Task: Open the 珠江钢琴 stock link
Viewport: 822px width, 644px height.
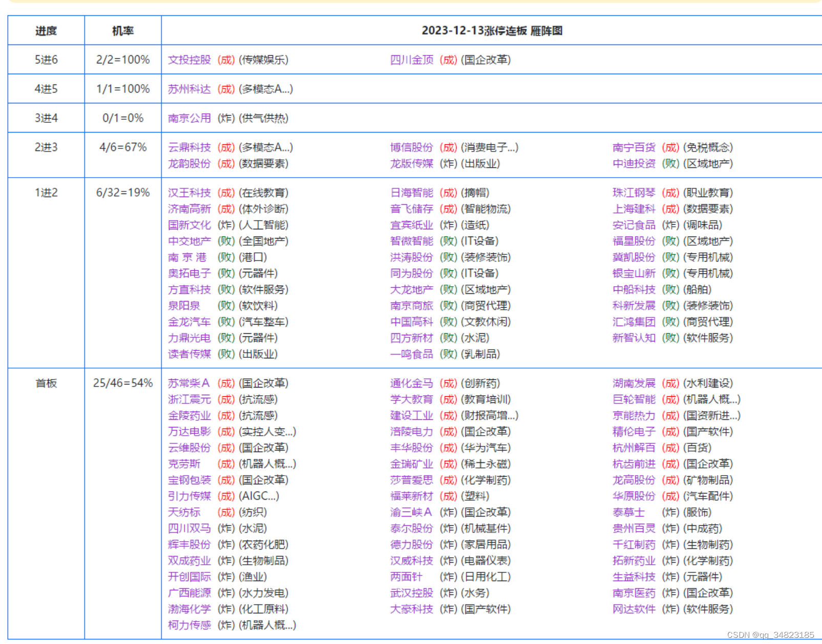Action: (x=634, y=193)
